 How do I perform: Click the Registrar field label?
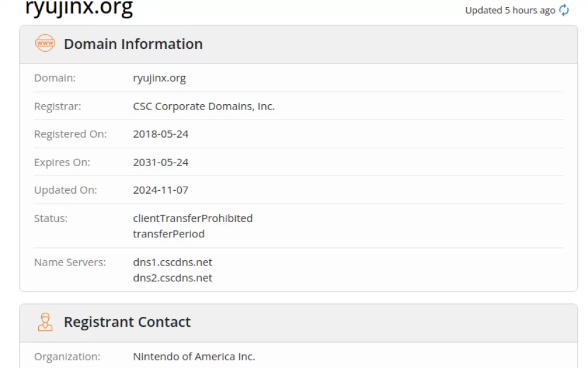click(x=58, y=107)
